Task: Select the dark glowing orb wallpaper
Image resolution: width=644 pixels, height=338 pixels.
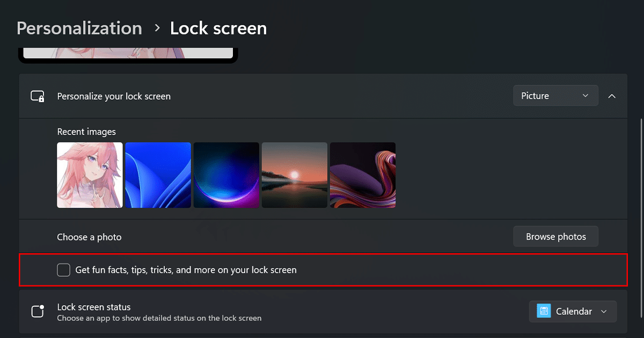Action: click(x=226, y=175)
